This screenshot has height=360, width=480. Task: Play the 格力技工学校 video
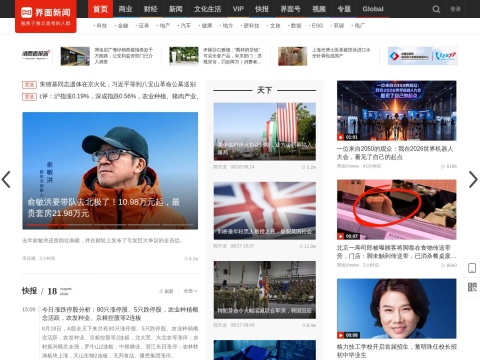click(x=396, y=308)
